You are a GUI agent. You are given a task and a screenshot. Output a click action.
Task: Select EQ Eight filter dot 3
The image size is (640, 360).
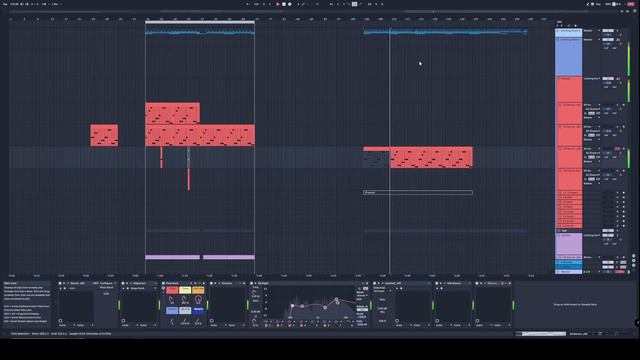[325, 307]
